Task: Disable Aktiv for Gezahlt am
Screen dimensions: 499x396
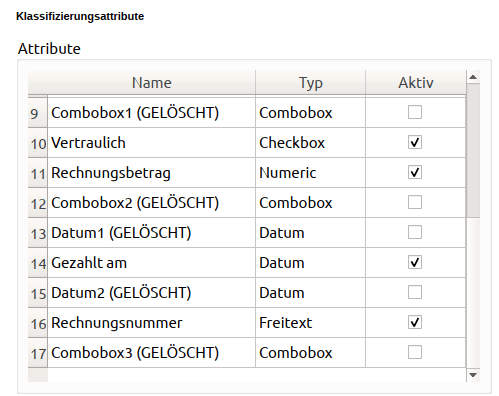Action: tap(415, 262)
